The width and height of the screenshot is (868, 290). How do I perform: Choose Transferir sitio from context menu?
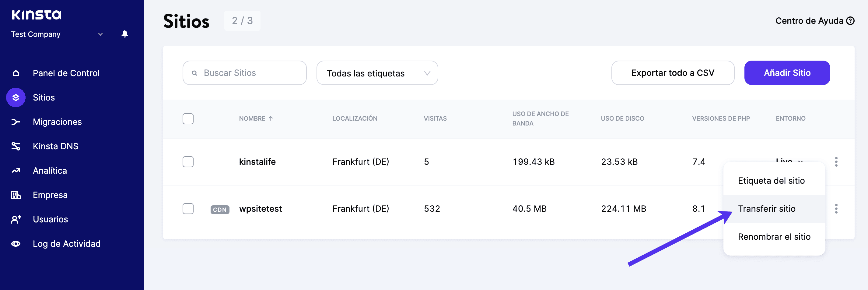pos(767,209)
